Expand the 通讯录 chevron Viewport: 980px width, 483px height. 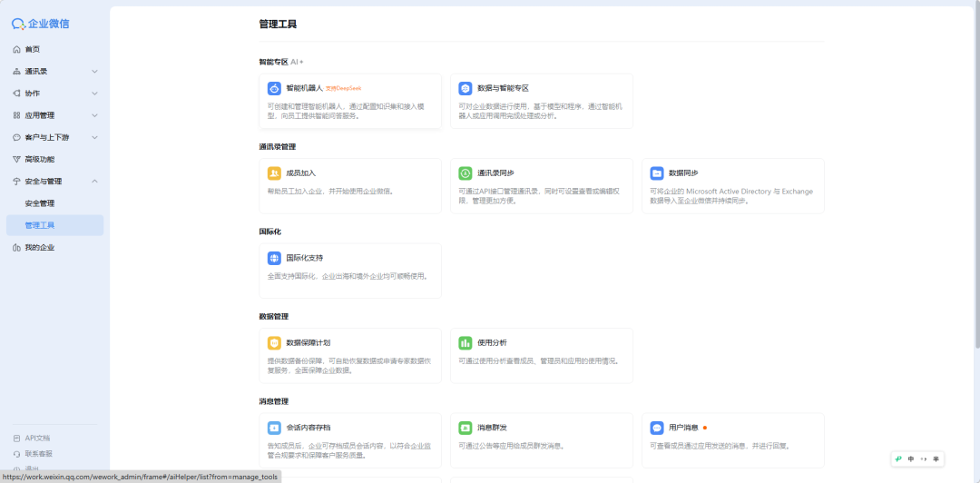pos(95,72)
